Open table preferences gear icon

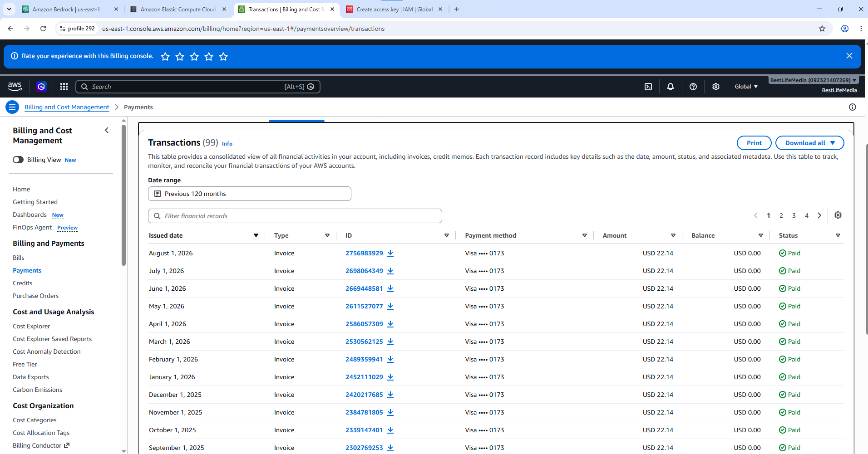(x=838, y=215)
